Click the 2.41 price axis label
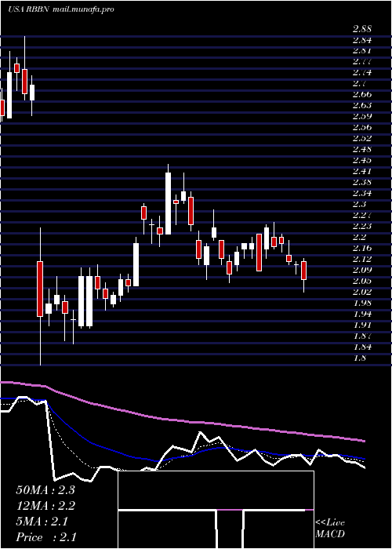 click(362, 171)
